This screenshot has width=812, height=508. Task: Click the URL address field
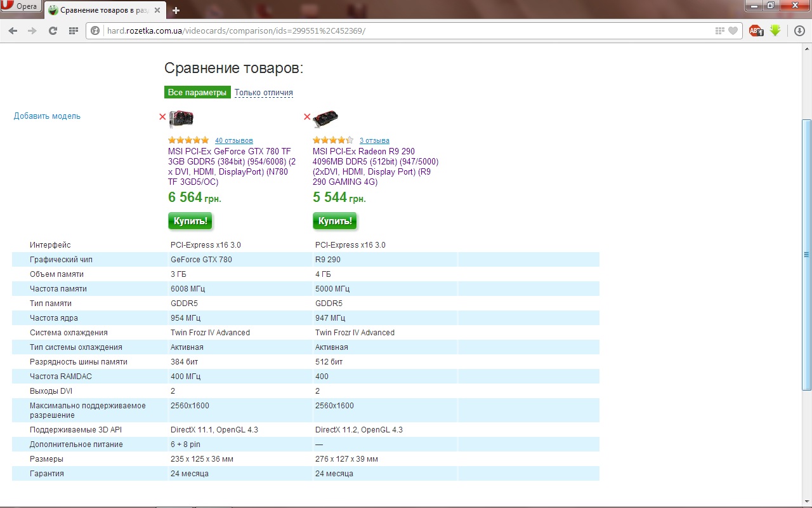coord(406,30)
